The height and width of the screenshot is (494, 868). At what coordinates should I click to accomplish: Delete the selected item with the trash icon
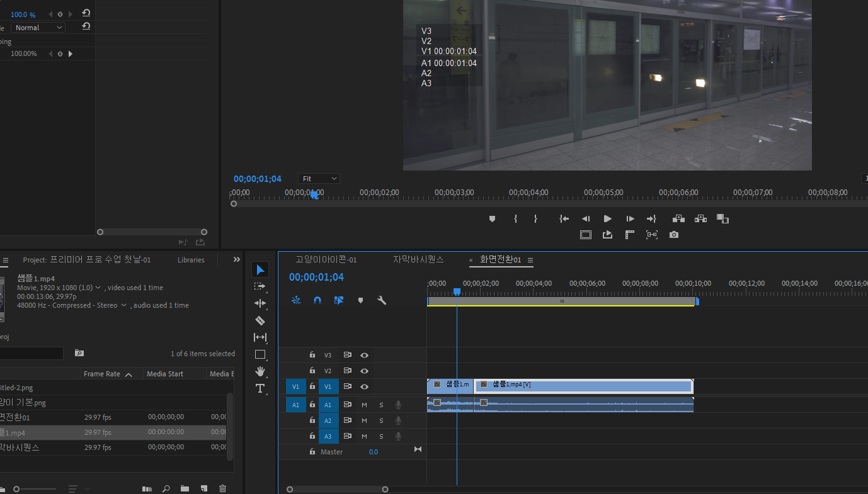click(222, 488)
